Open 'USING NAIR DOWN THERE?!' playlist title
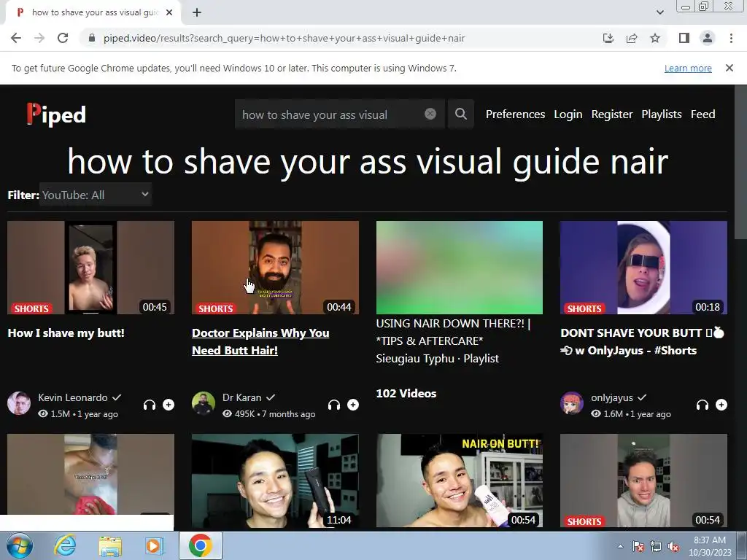747x560 pixels. point(453,332)
